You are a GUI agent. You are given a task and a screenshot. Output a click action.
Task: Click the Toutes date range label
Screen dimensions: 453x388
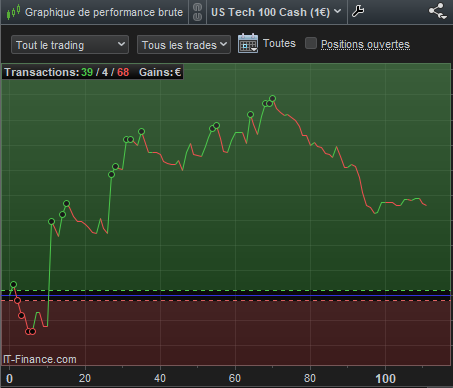[279, 43]
